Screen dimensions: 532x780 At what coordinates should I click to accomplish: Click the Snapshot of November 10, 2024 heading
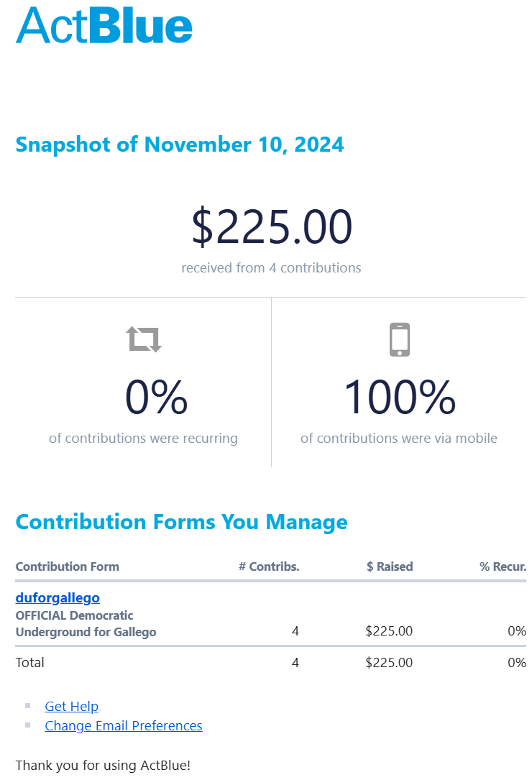click(x=180, y=144)
